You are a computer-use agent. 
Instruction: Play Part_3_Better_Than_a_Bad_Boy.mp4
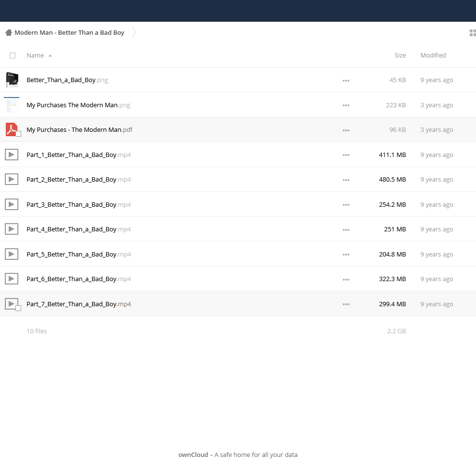[79, 205]
